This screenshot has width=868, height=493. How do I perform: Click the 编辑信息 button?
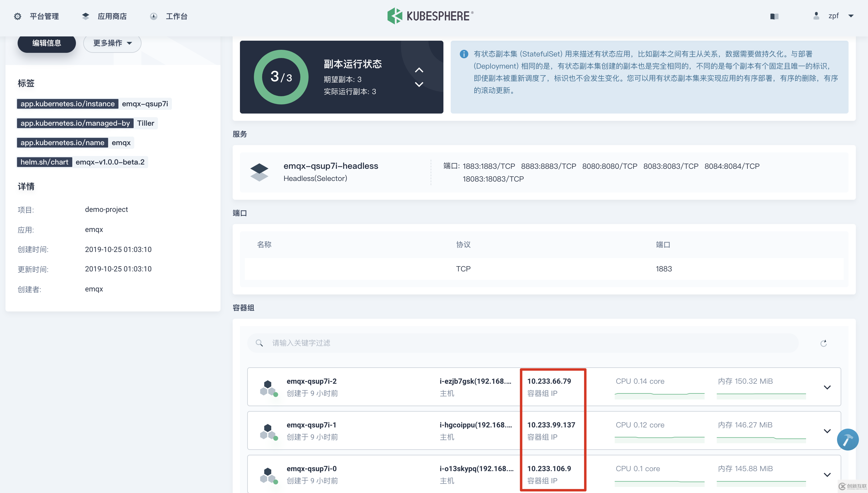click(46, 43)
